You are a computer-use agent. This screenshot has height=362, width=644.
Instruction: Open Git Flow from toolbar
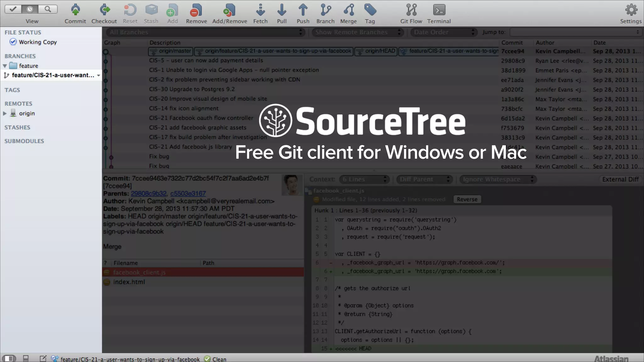coord(411,10)
